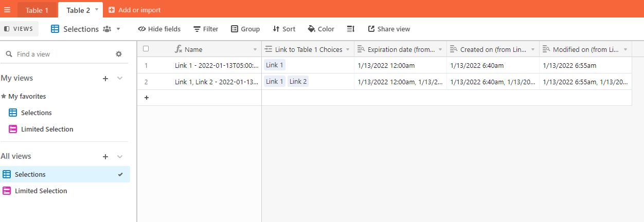Collapse the All views section
The width and height of the screenshot is (644, 222).
[120, 156]
